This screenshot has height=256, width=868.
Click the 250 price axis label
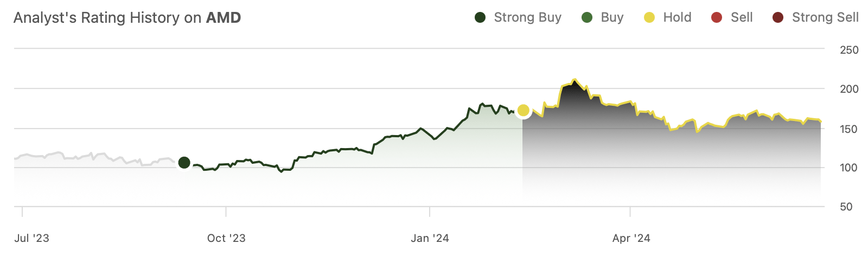click(849, 50)
